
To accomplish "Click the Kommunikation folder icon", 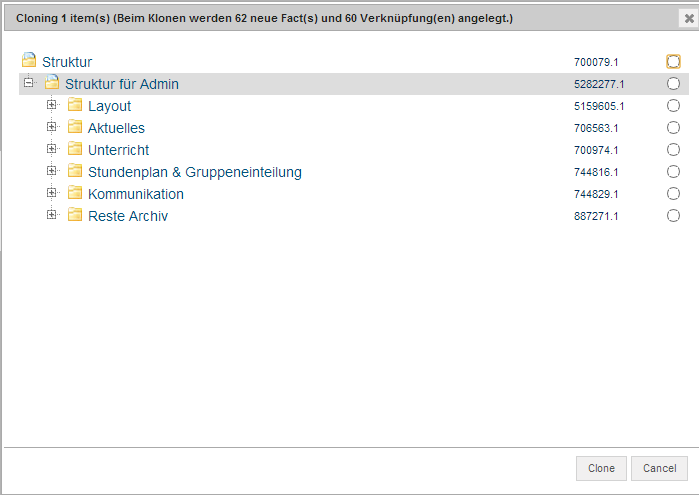I will tap(75, 194).
